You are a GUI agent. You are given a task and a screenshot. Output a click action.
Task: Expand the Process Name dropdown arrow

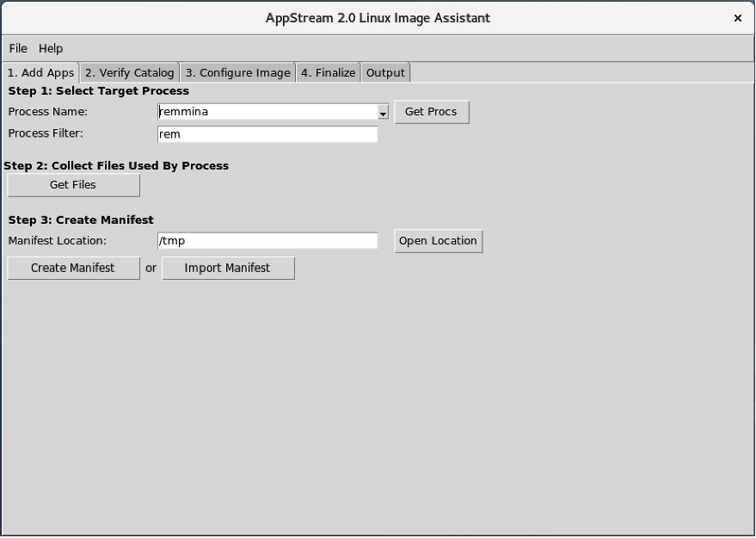[x=382, y=112]
